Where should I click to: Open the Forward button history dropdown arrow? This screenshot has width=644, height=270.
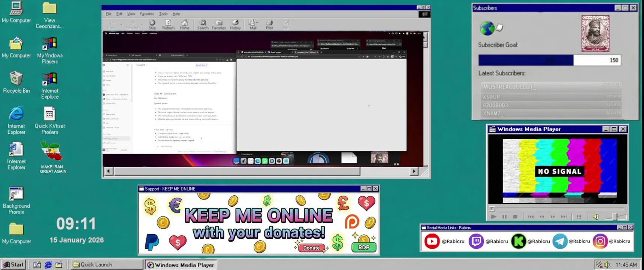142,25
